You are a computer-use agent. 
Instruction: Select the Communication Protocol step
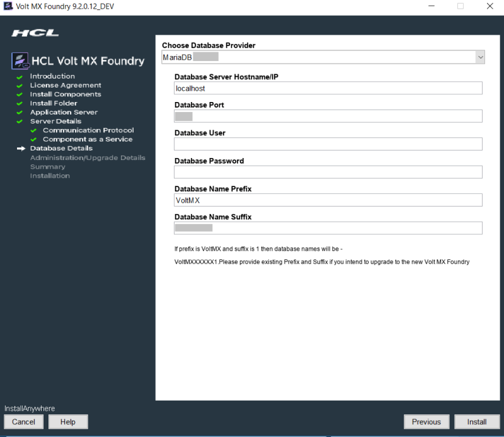click(88, 130)
